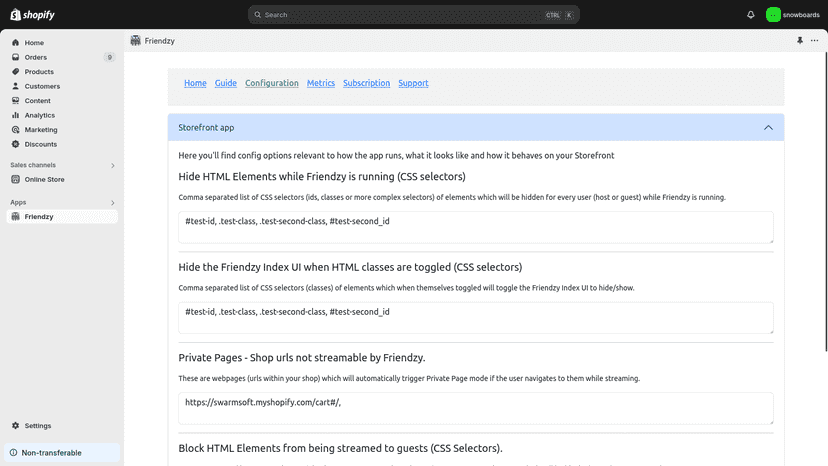Click the Private Pages urls textbox

[476, 408]
